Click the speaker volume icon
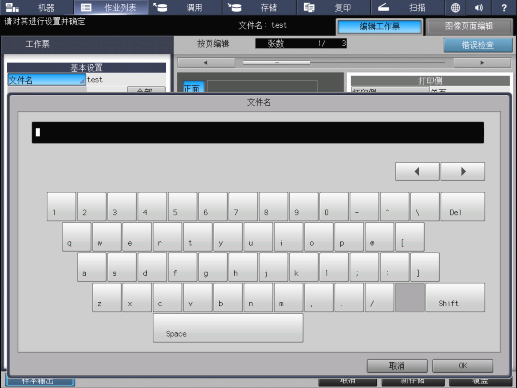The height and width of the screenshot is (388, 517). click(479, 7)
